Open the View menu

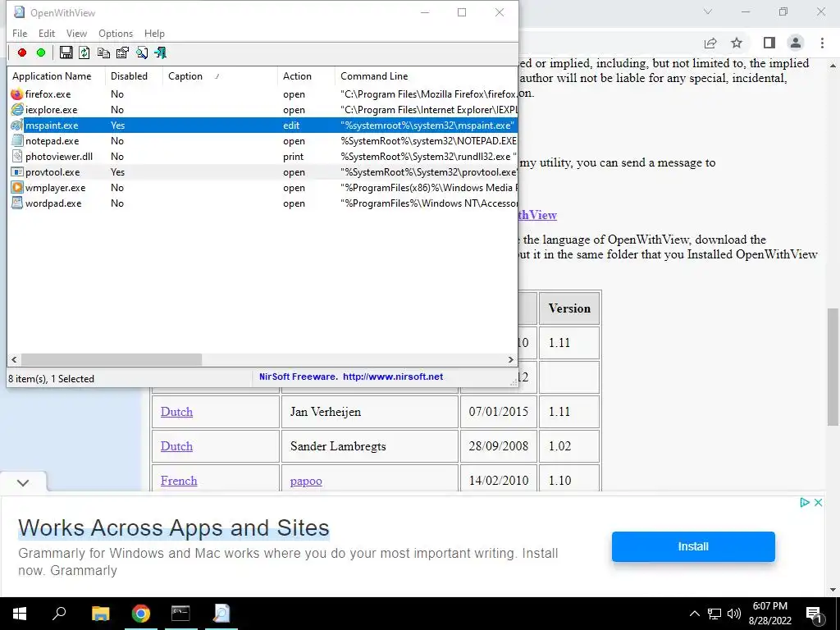76,33
